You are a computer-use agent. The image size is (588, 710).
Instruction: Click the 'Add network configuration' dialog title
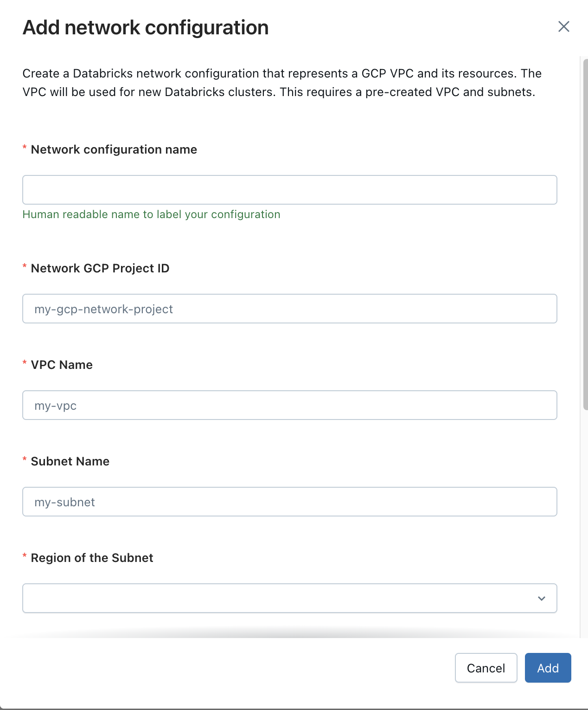tap(146, 27)
